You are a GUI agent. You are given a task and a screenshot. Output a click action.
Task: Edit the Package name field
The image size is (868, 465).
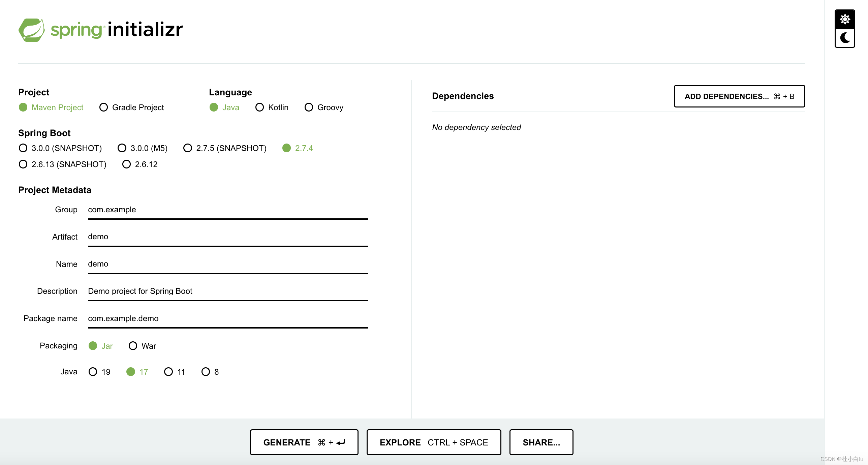[228, 319]
